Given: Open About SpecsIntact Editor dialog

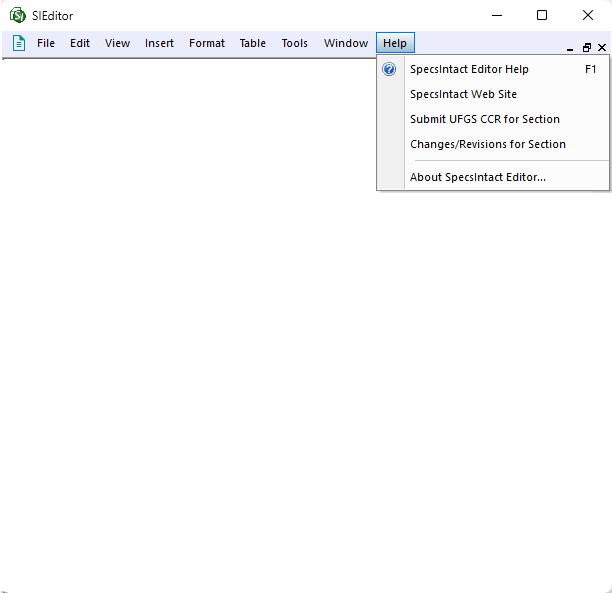Looking at the screenshot, I should point(493,177).
